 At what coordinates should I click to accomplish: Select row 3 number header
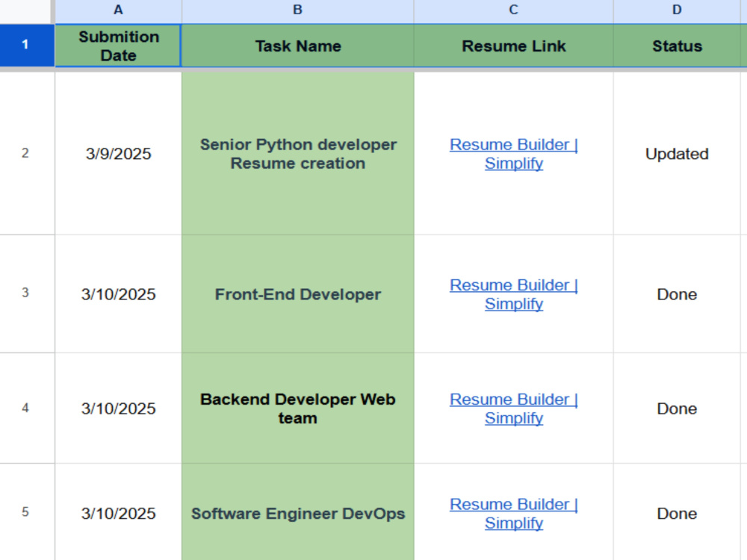click(x=25, y=293)
